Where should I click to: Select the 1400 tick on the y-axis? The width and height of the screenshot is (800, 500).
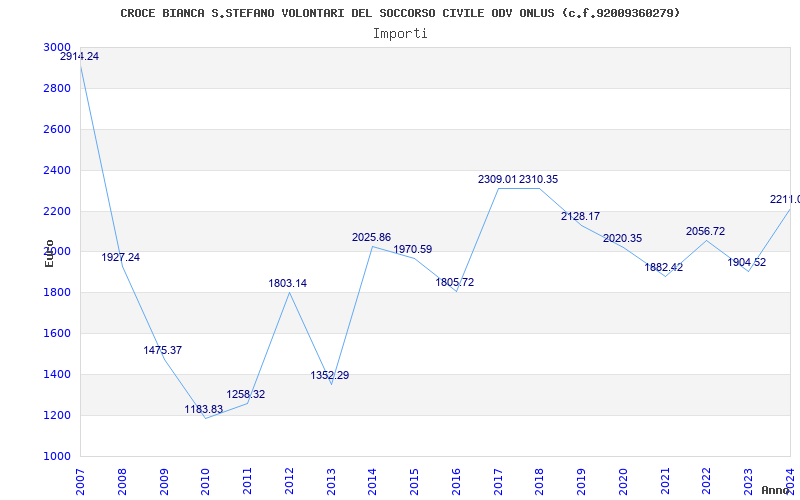coord(57,375)
